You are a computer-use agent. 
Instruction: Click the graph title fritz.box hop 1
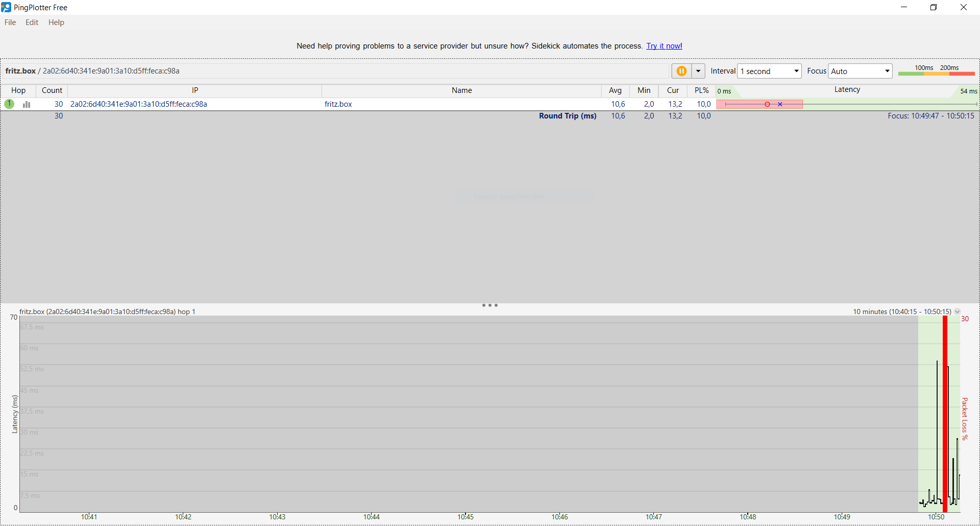pyautogui.click(x=107, y=312)
